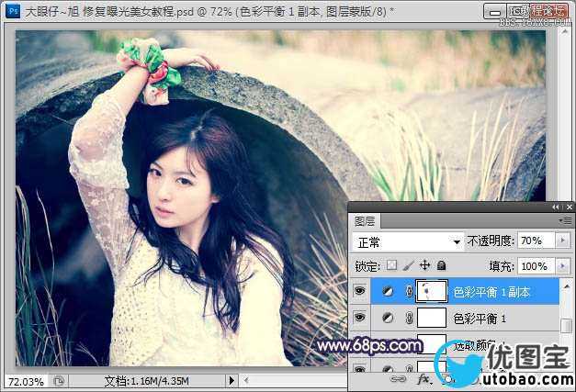Click canvas vertical scroll up arrow
Viewport: 576px width, 392px height.
pos(565,33)
